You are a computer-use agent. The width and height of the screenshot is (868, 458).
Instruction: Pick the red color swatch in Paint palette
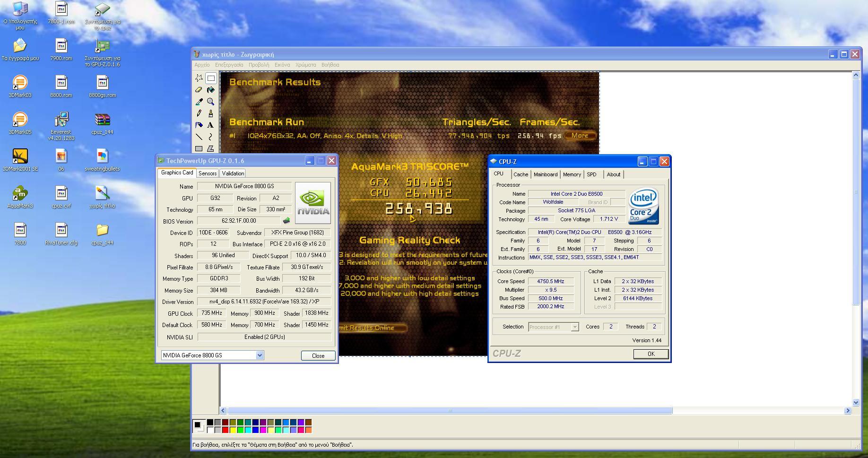[x=225, y=430]
